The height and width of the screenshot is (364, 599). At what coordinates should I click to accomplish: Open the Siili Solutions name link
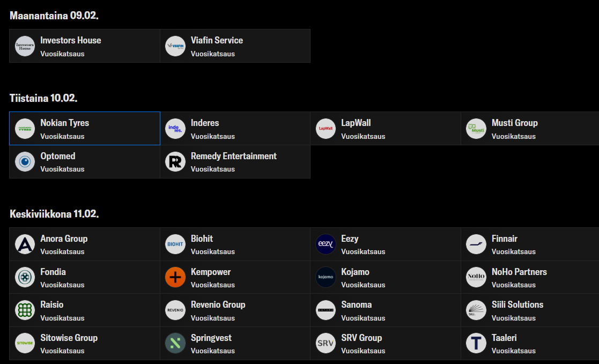click(x=517, y=304)
